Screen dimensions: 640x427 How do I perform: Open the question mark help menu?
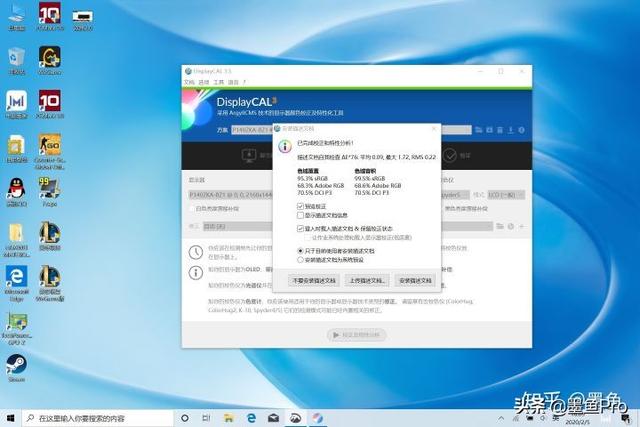pos(244,82)
